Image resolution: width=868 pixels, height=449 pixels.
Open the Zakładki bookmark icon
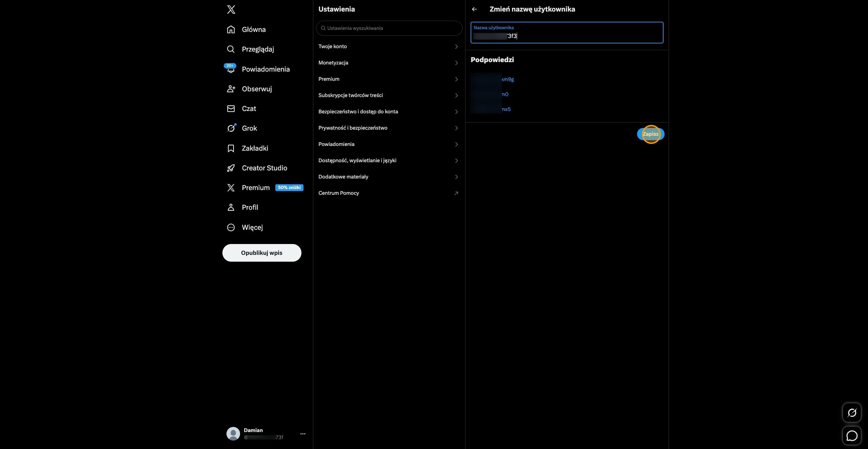[231, 148]
